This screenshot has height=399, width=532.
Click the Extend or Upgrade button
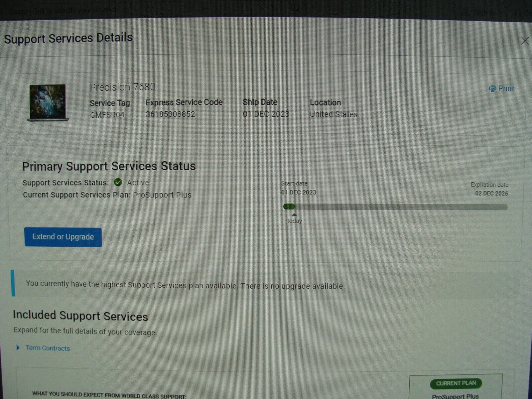point(63,237)
